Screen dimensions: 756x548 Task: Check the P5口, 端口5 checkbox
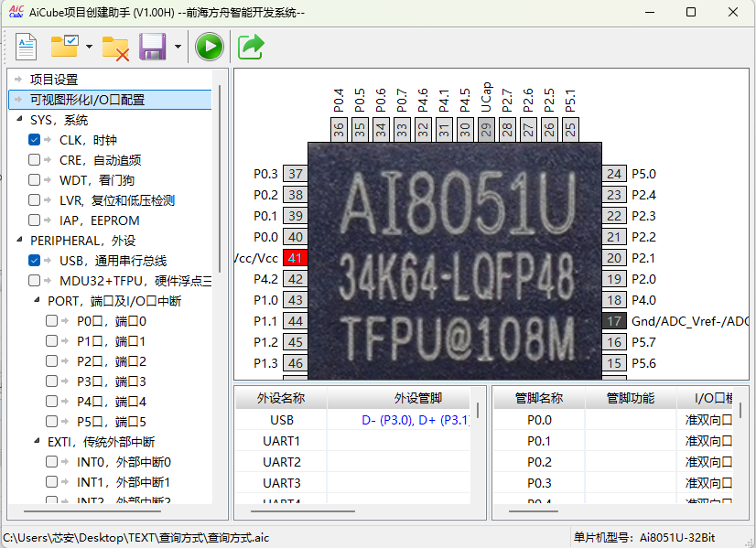click(x=51, y=421)
